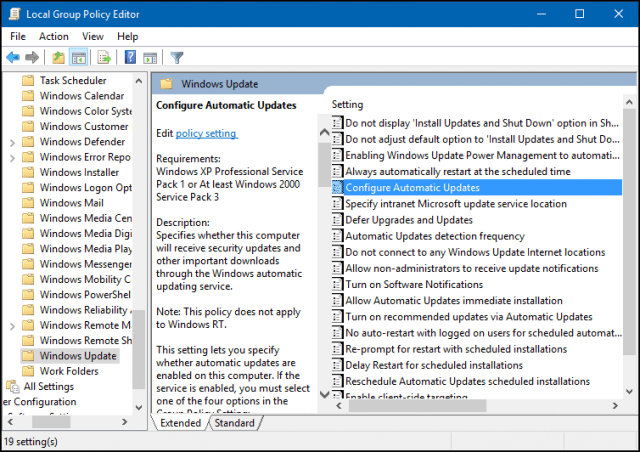Select Windows Installer folder

79,172
